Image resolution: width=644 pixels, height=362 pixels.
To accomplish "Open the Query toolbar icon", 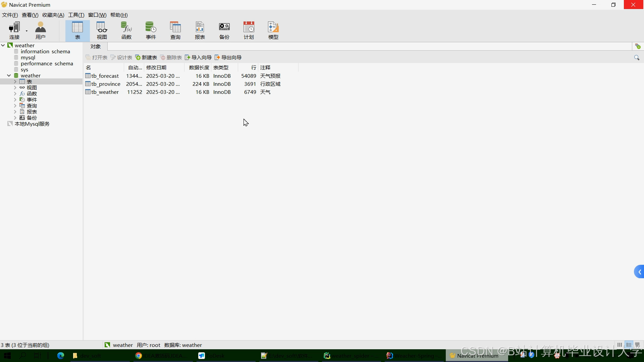I will (x=175, y=31).
